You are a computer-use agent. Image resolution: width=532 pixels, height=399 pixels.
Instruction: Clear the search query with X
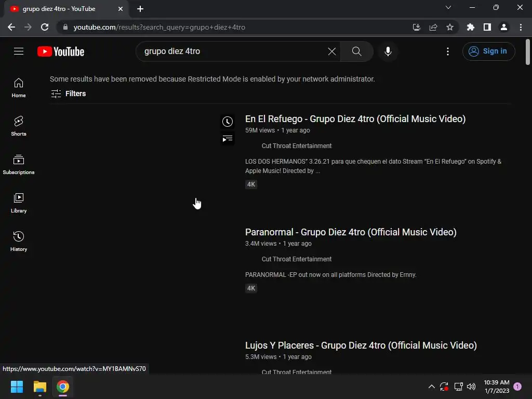click(x=332, y=51)
